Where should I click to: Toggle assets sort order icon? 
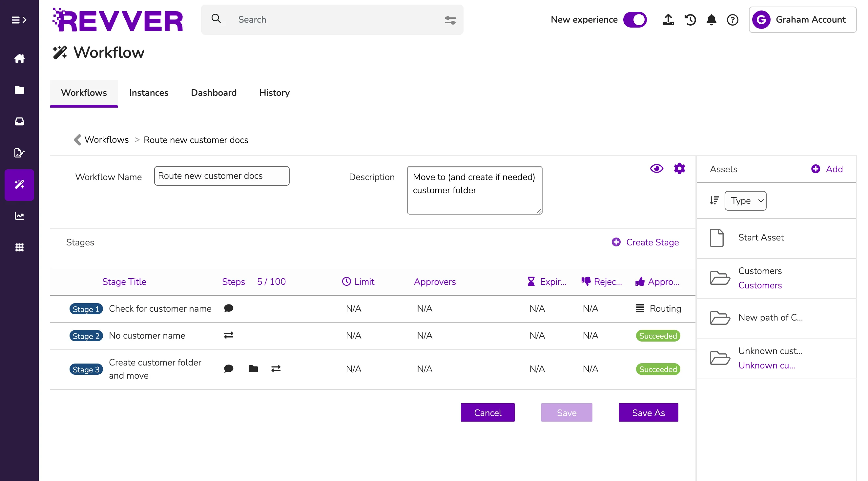714,200
